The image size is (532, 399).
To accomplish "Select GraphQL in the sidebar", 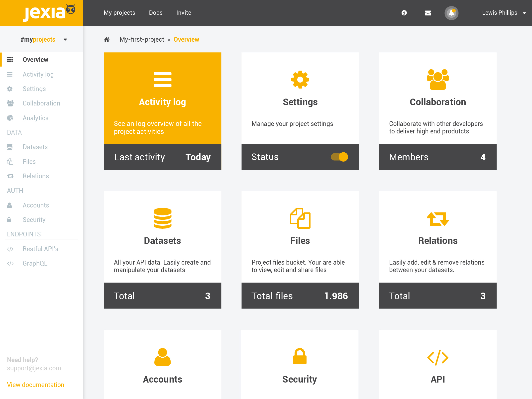I will 35,263.
